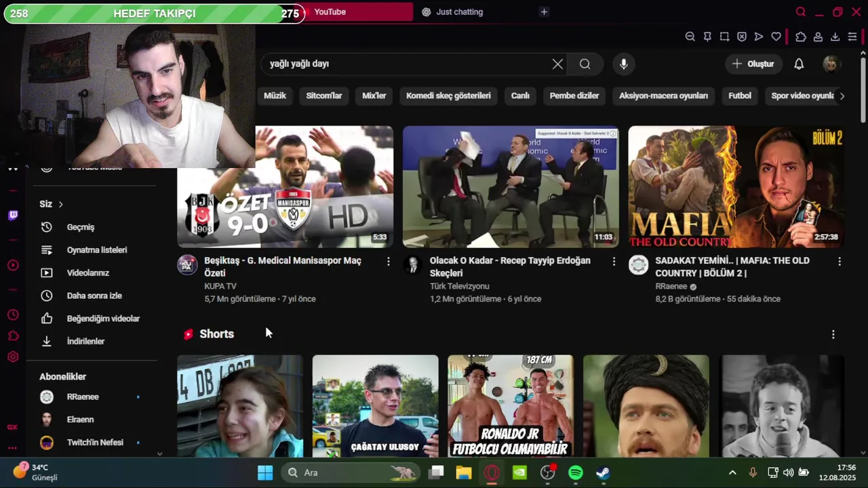Expand the Siz section

[51, 204]
